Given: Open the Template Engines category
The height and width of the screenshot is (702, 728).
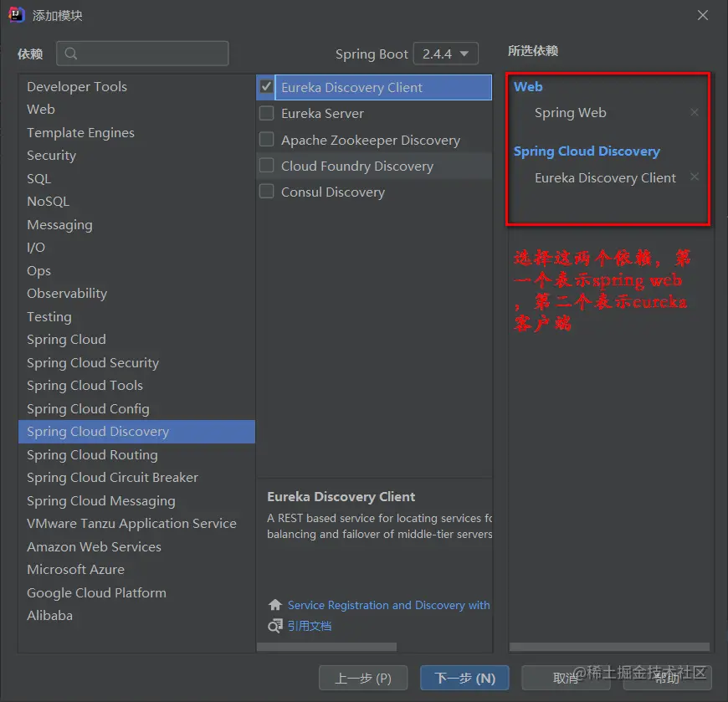Looking at the screenshot, I should coord(136,132).
